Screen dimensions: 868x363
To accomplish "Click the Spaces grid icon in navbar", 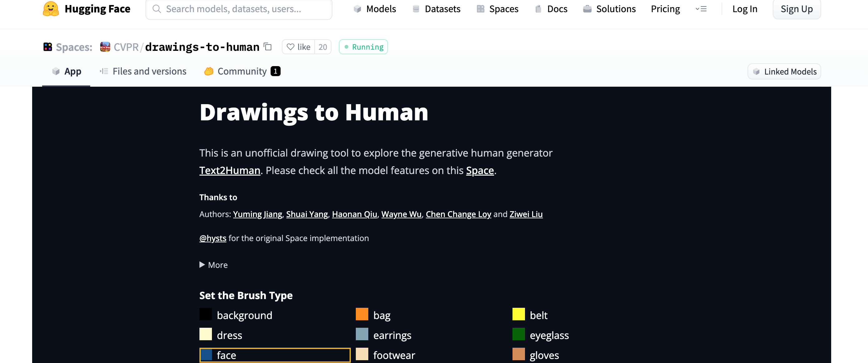I will pyautogui.click(x=480, y=9).
